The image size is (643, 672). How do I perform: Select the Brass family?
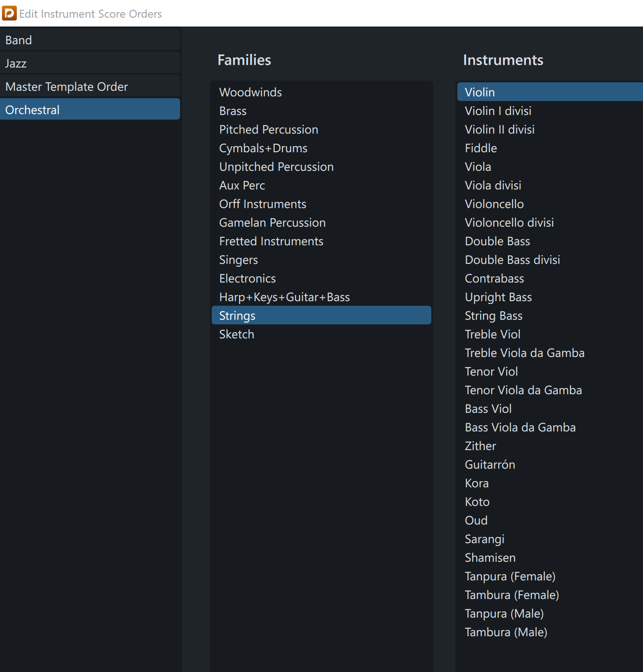233,111
